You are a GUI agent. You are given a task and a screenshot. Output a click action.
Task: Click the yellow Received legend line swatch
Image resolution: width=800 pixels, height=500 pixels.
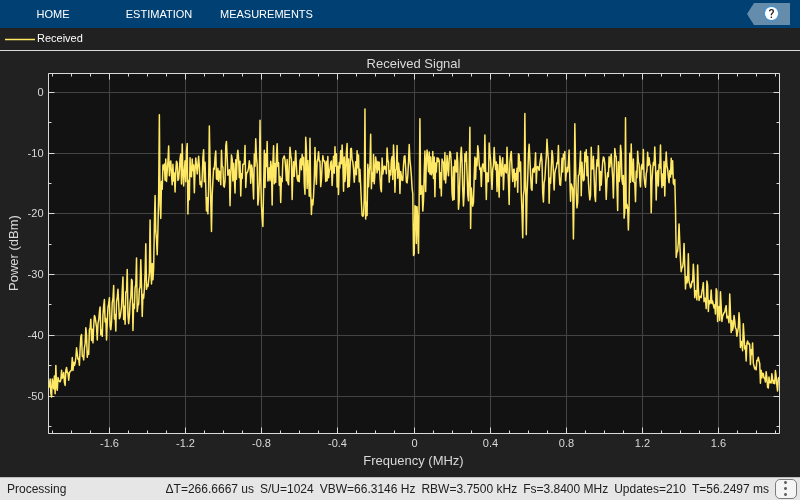[x=20, y=39]
